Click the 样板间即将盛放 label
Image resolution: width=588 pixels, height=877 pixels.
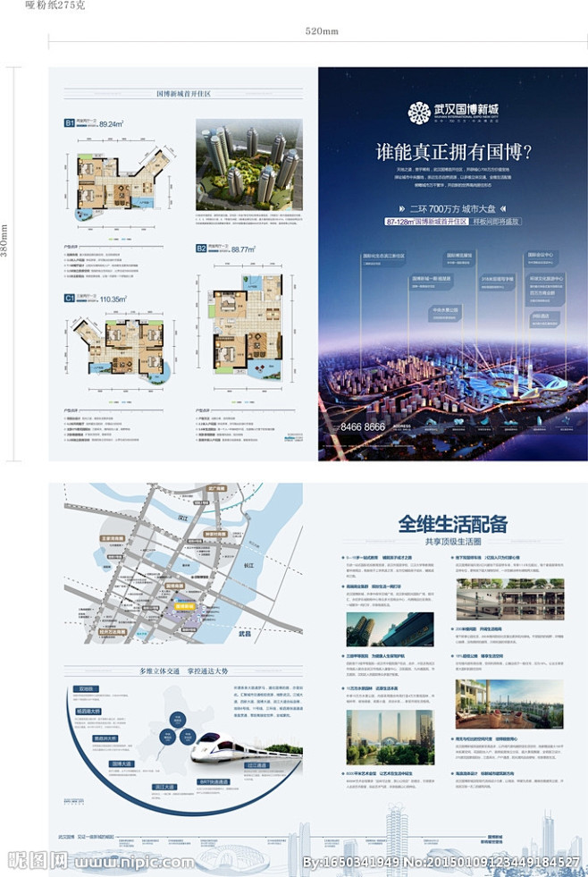click(x=496, y=222)
